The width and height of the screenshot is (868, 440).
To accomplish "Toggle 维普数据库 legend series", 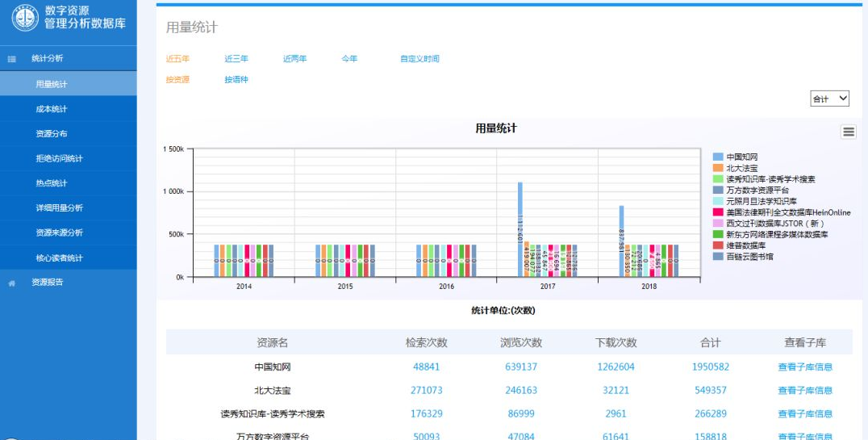I will [740, 245].
